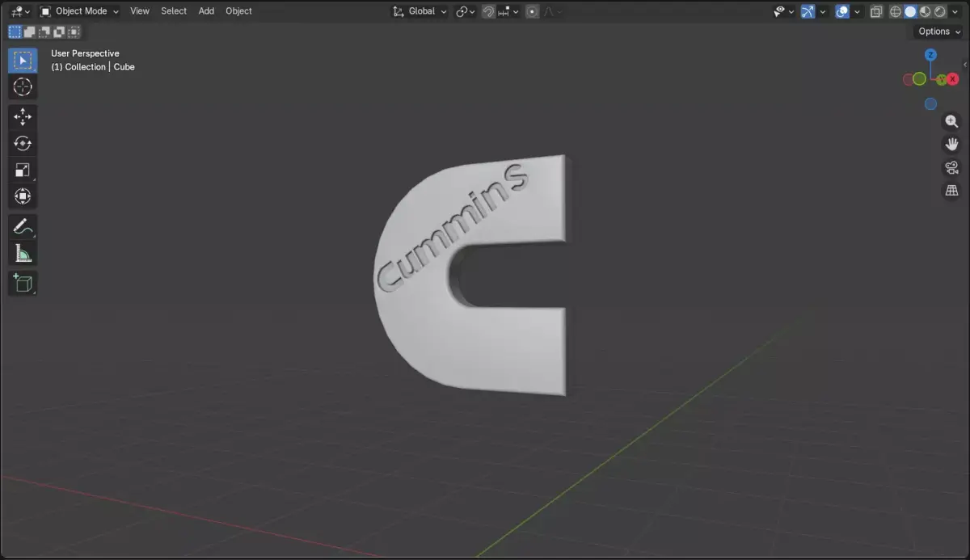This screenshot has height=560, width=970.
Task: Click the blue Z axis gizmo circle
Action: pos(930,55)
